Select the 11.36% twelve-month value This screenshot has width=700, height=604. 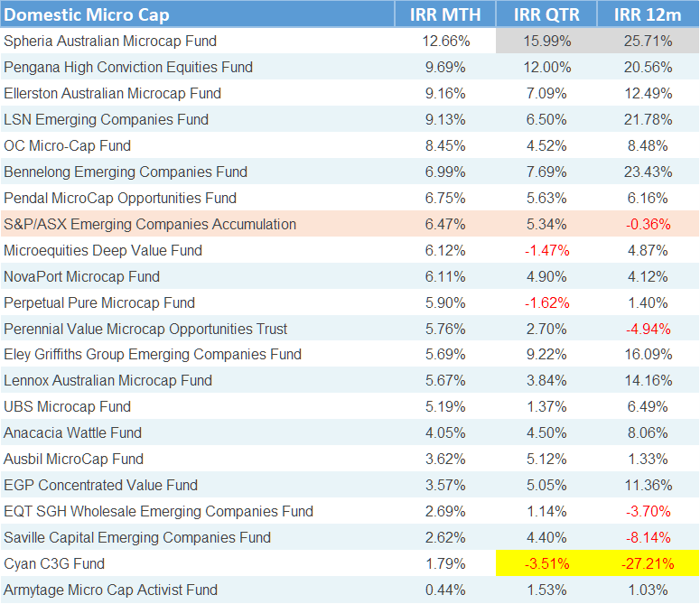(648, 485)
